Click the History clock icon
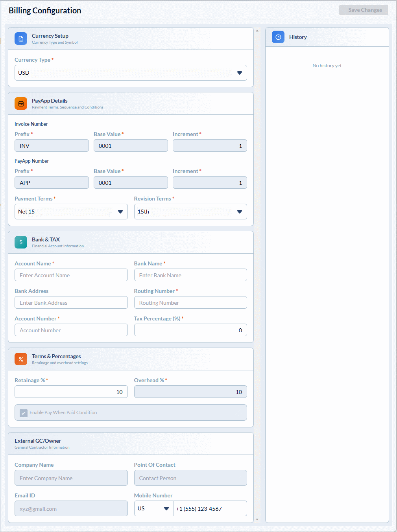 (x=278, y=37)
